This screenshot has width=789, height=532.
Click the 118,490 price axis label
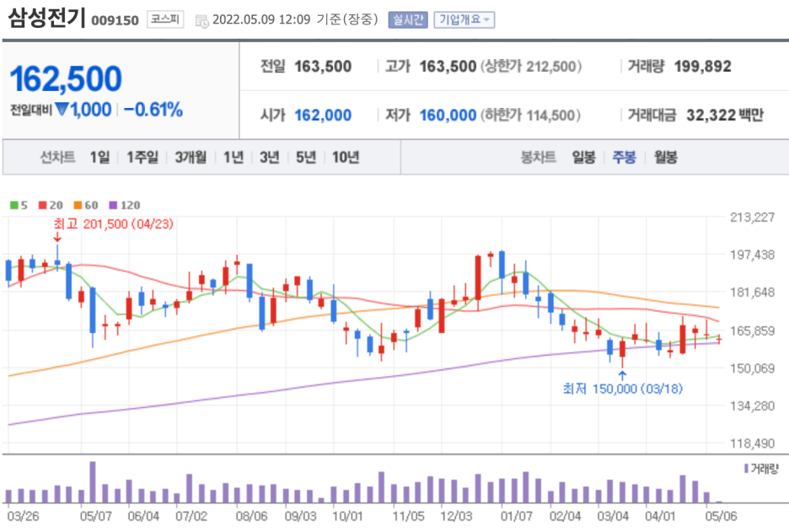(x=752, y=443)
